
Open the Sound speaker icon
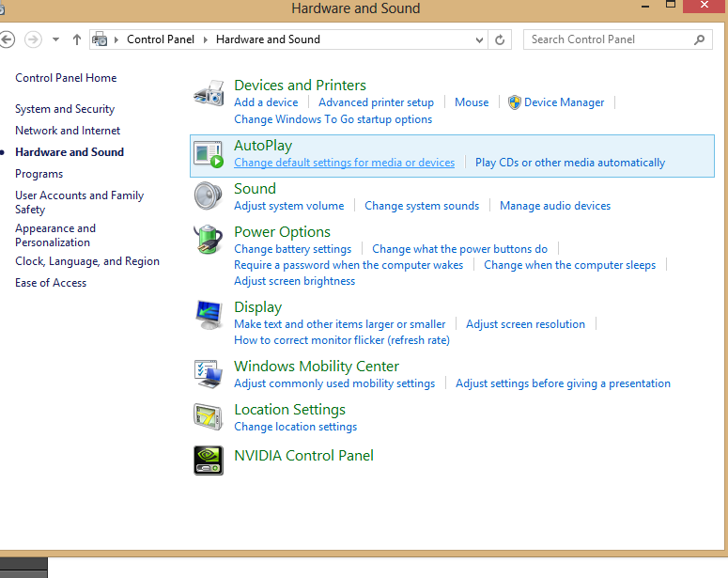coord(208,195)
